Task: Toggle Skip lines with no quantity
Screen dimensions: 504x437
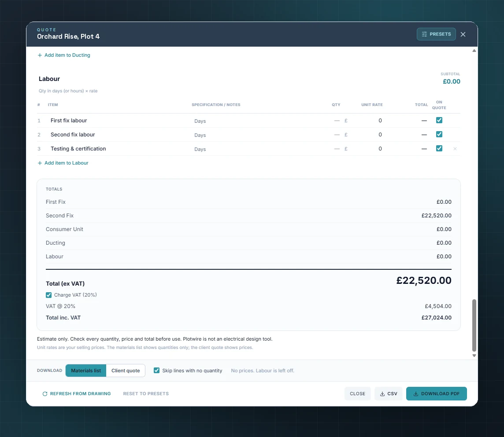Action: coord(156,371)
